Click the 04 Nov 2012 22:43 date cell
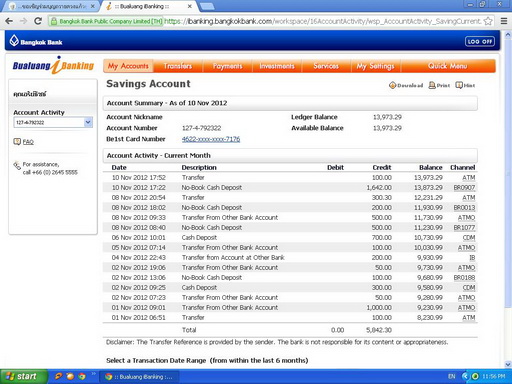The image size is (512, 384). tap(139, 258)
